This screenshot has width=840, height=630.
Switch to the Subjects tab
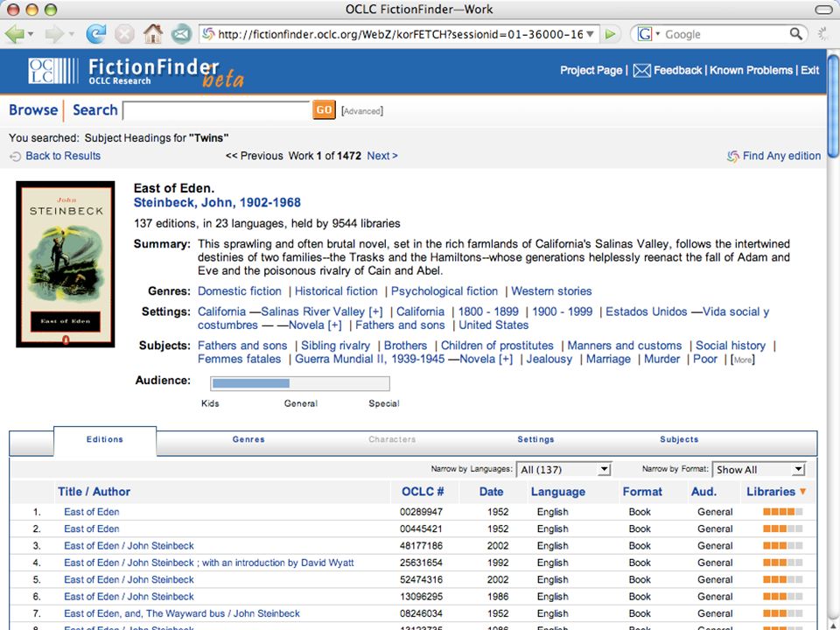click(x=679, y=439)
